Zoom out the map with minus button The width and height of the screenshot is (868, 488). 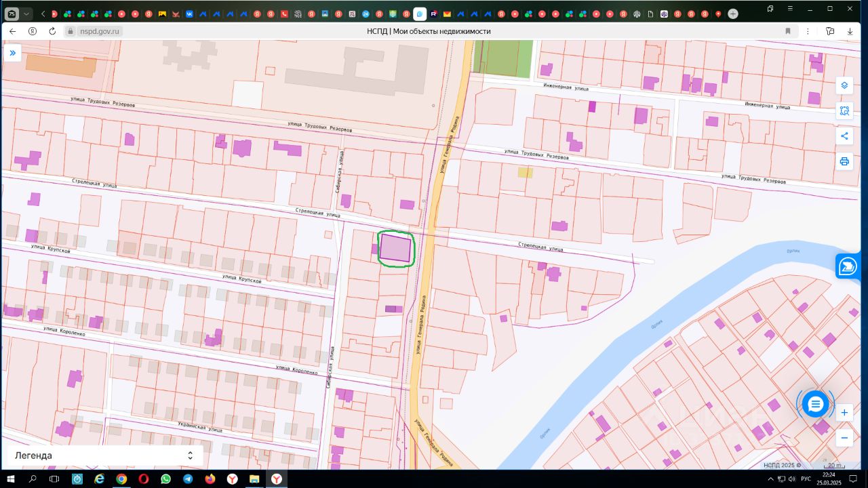[x=844, y=438]
